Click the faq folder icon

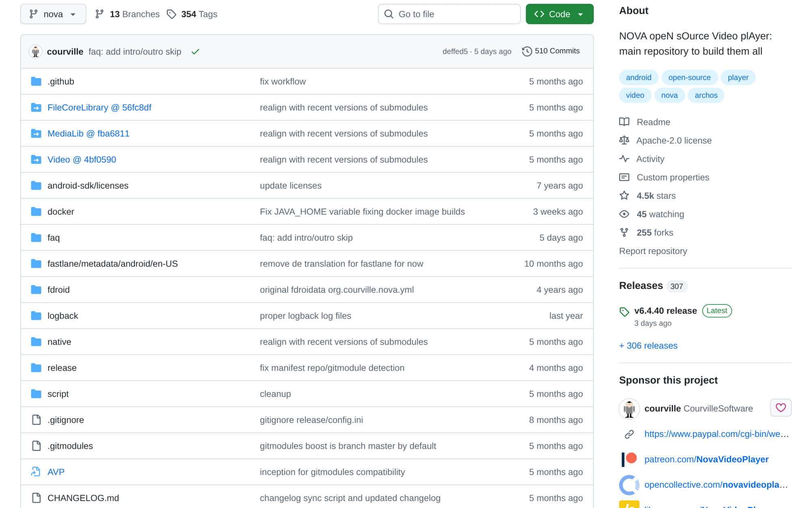(x=36, y=238)
